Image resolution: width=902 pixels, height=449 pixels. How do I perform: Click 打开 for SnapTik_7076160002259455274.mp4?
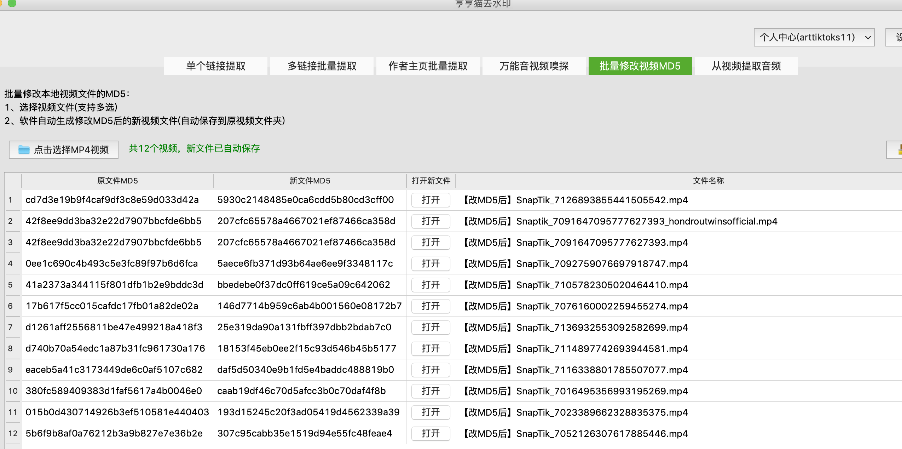[431, 306]
